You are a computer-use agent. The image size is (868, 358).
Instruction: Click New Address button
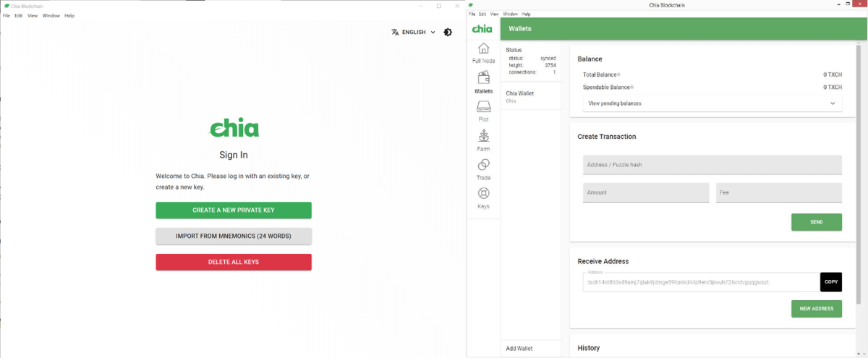(x=817, y=309)
